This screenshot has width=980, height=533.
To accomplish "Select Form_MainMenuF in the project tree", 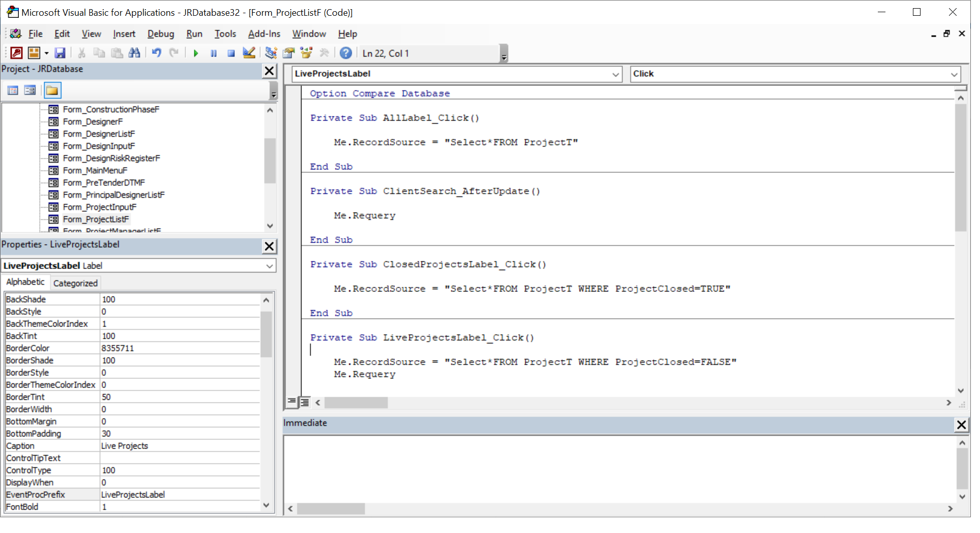I will coord(95,170).
